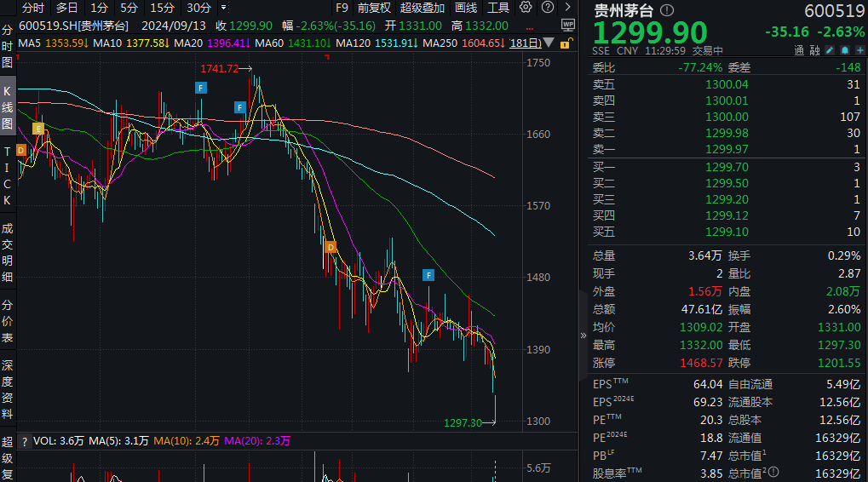Click the blue F marker below the peak

[239, 107]
